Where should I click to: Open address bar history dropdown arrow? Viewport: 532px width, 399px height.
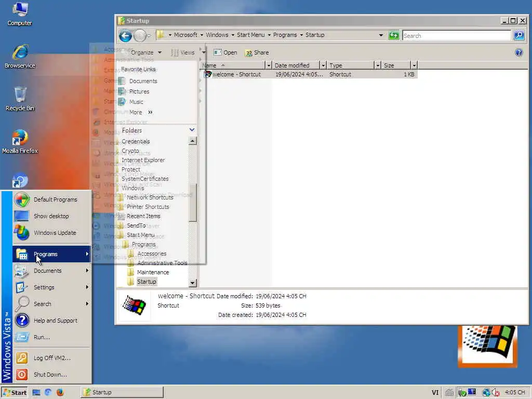point(381,35)
